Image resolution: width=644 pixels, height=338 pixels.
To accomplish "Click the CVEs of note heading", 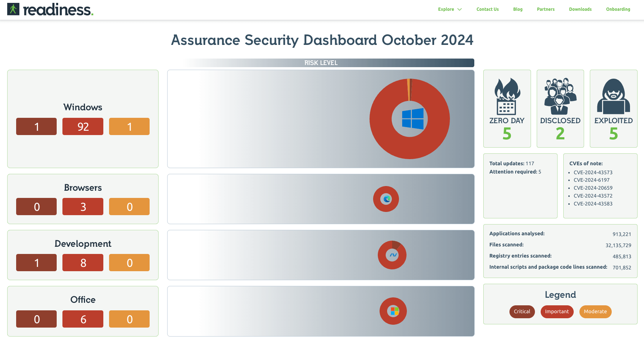I will click(586, 163).
